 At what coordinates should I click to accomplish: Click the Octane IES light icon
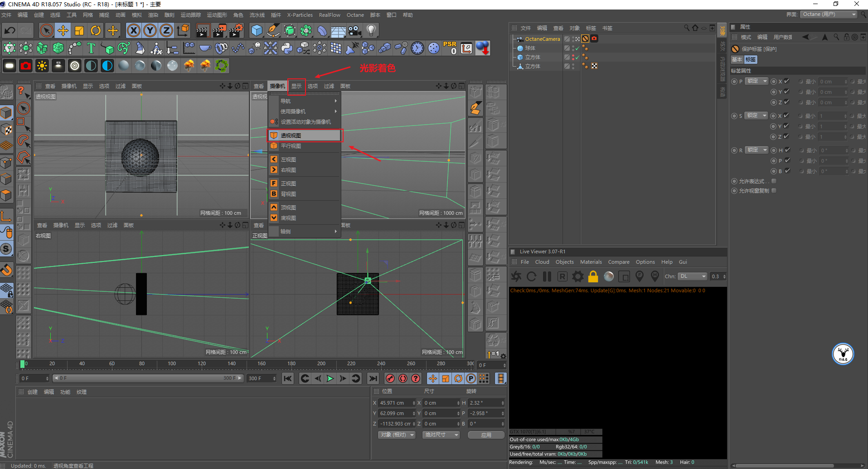point(58,66)
